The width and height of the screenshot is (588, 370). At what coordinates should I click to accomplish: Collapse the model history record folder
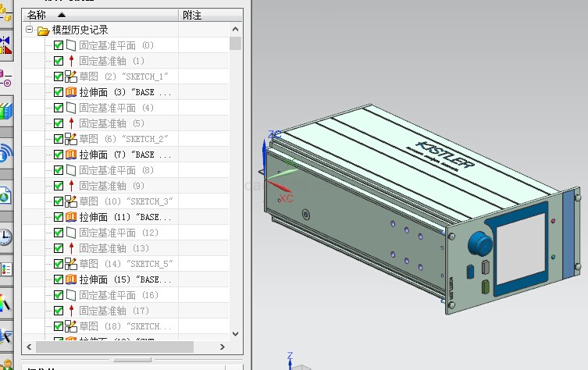[30, 30]
